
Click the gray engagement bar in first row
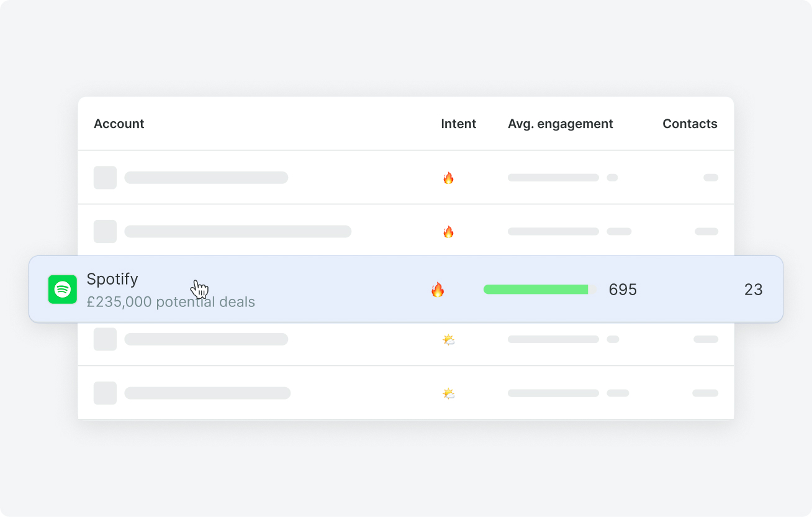pos(553,178)
